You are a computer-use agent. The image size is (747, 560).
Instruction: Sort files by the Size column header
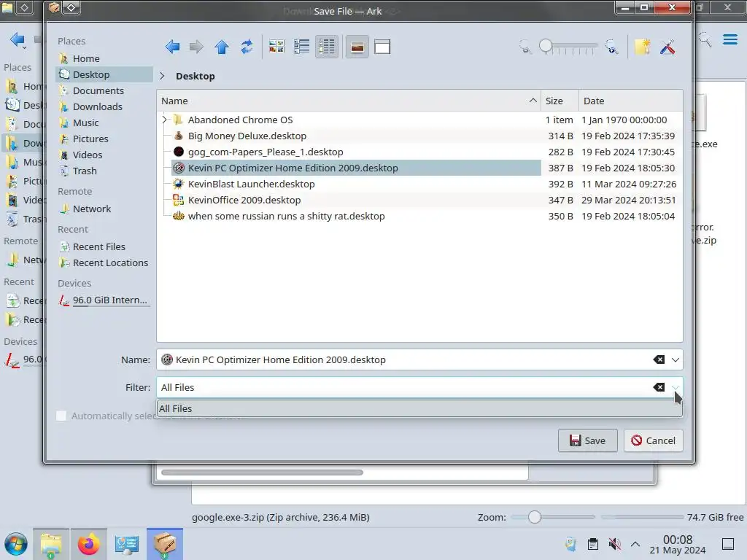pos(560,101)
